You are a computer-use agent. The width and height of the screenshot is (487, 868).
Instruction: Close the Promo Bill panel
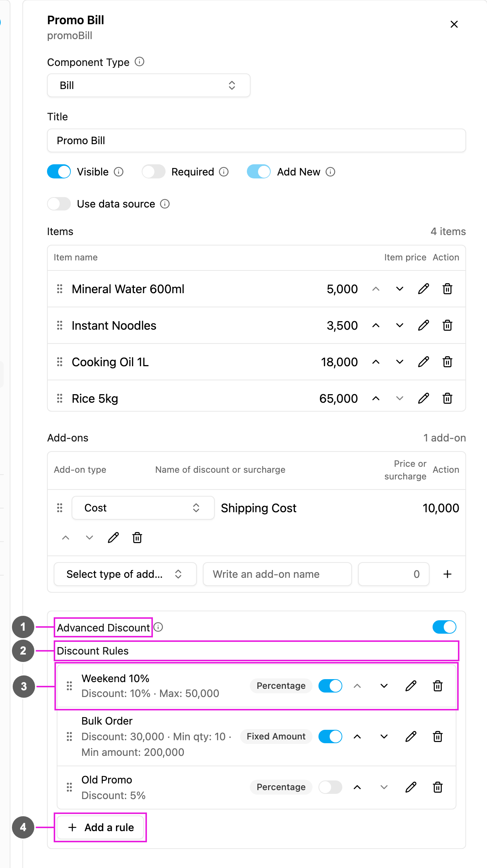[x=454, y=24]
